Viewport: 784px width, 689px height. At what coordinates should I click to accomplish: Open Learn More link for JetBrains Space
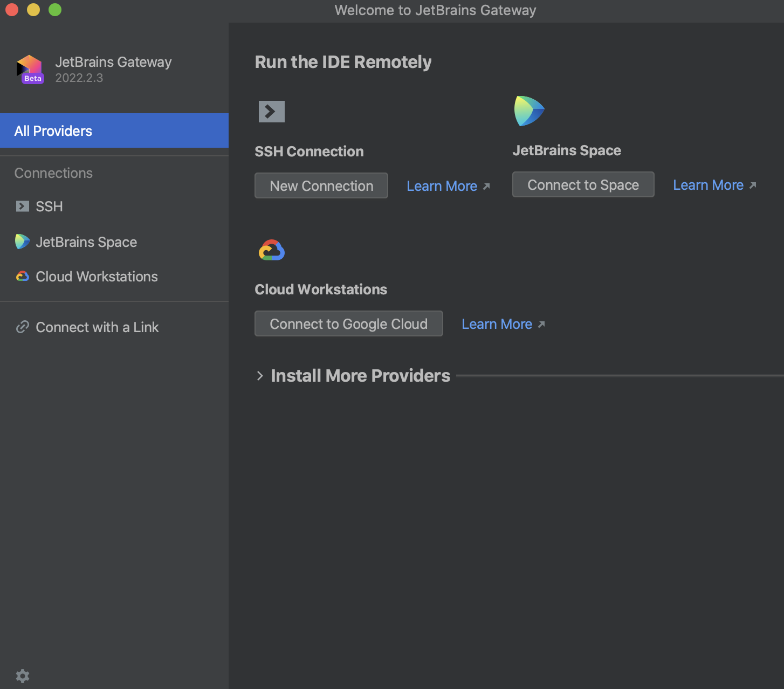[708, 185]
